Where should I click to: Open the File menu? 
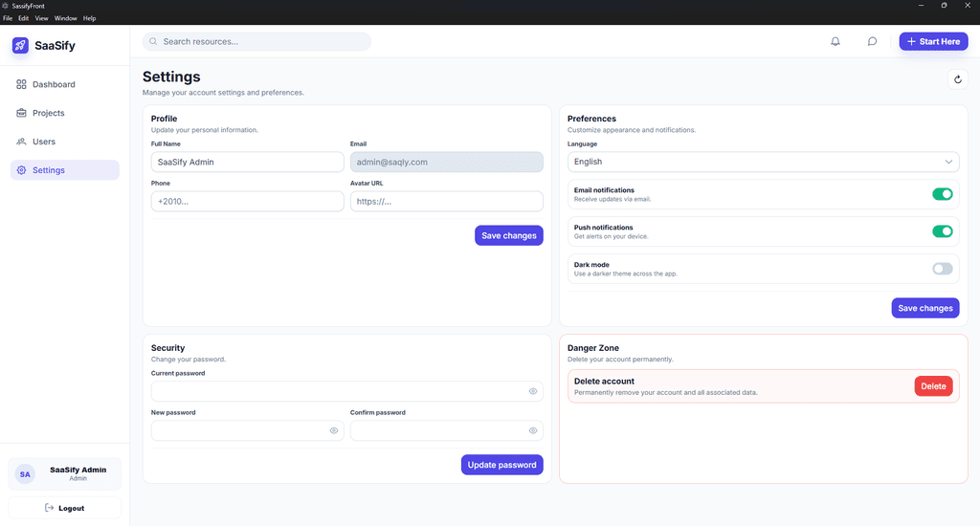coord(8,18)
